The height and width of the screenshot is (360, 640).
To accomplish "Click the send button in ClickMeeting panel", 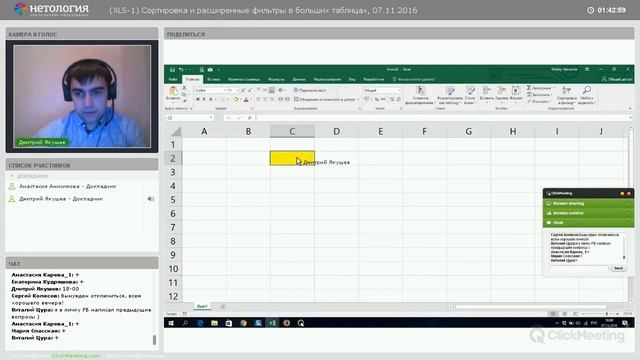I will point(618,268).
